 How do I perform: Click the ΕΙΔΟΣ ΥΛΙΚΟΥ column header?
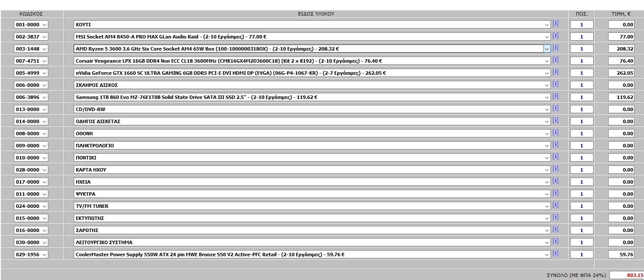pyautogui.click(x=316, y=14)
